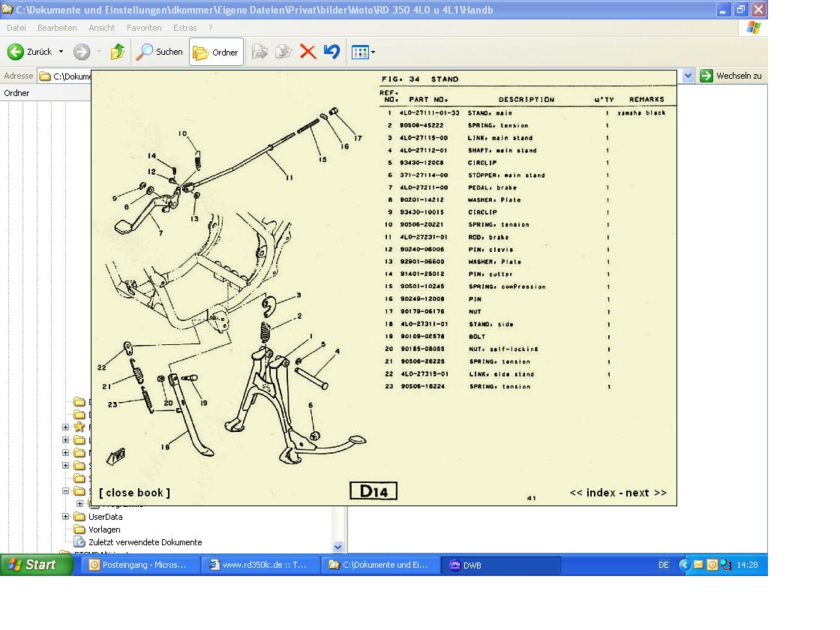Collapse the expanded folder with minus sign
The width and height of the screenshot is (840, 630).
[x=65, y=490]
